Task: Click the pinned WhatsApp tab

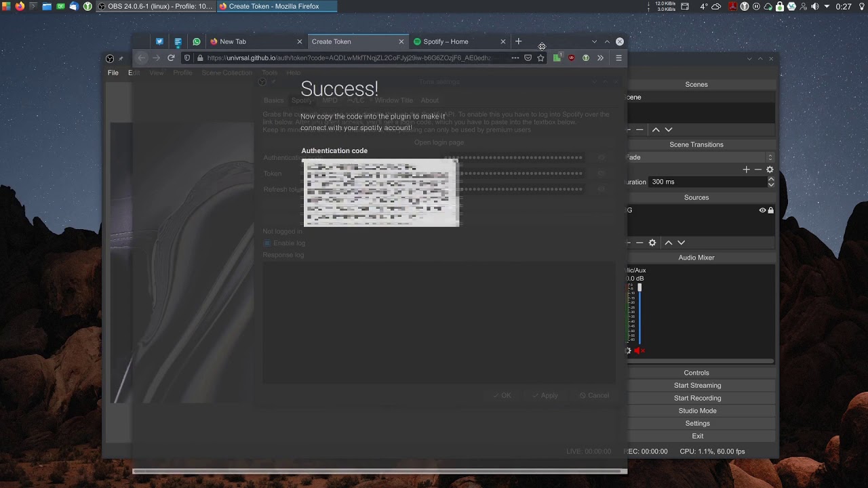Action: [x=197, y=41]
